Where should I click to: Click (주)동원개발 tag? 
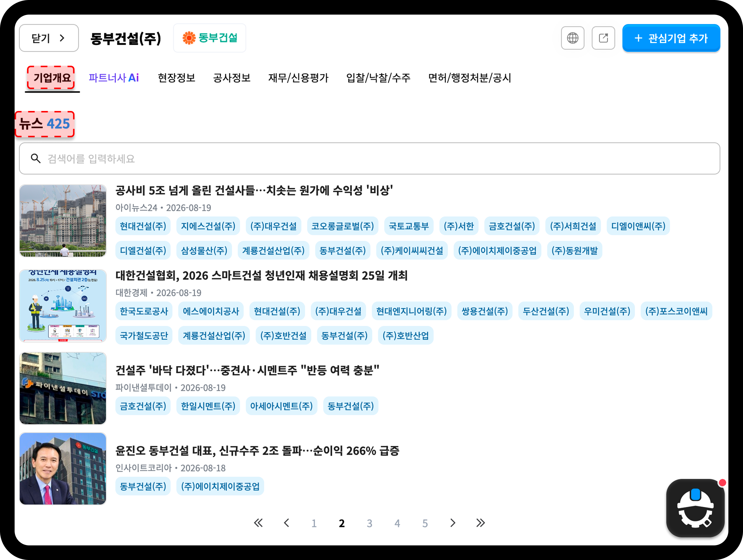(575, 250)
